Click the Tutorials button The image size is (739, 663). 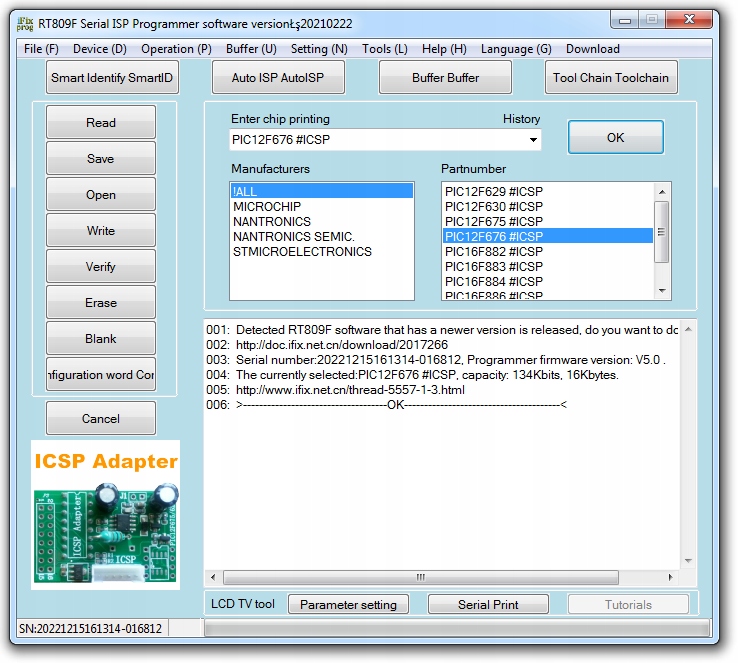(628, 605)
